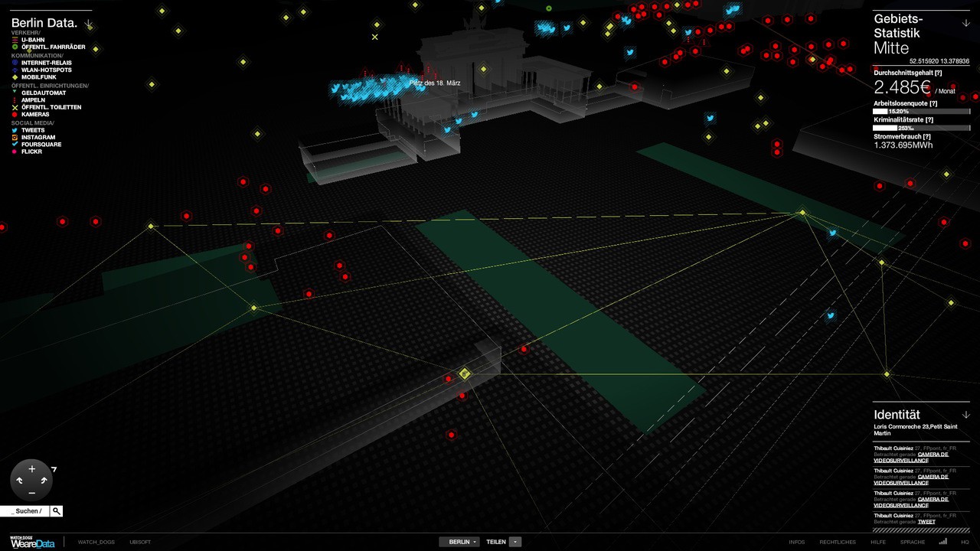The image size is (980, 551).
Task: Click the WeareData logo
Action: (x=33, y=542)
